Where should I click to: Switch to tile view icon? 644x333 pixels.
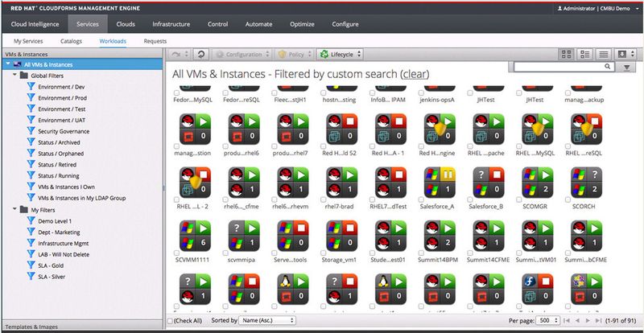point(585,54)
